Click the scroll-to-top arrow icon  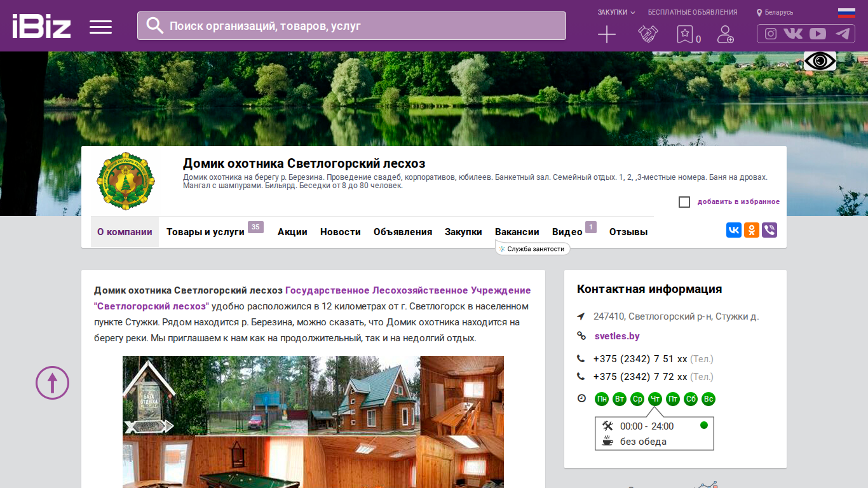52,383
